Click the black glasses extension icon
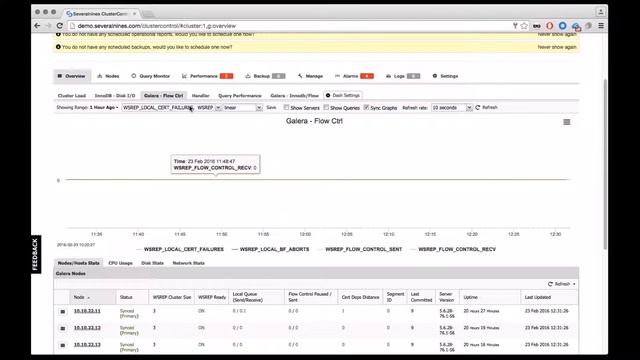 click(536, 26)
